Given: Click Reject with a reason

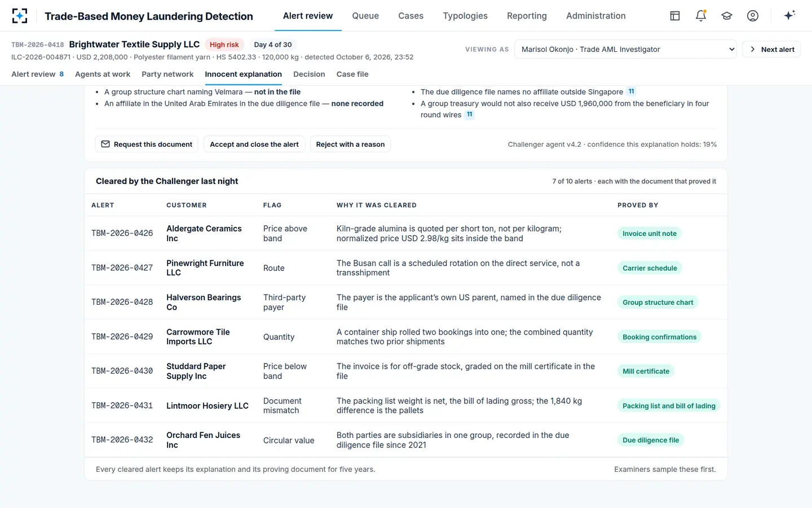Looking at the screenshot, I should click(x=350, y=144).
